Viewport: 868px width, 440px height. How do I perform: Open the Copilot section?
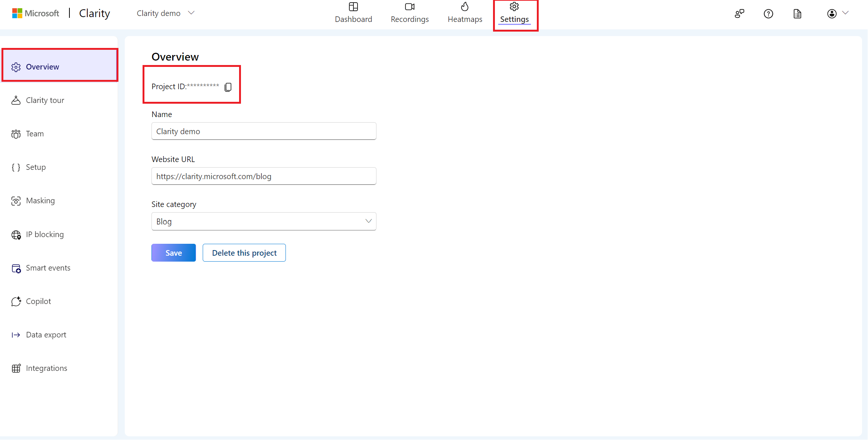[37, 301]
